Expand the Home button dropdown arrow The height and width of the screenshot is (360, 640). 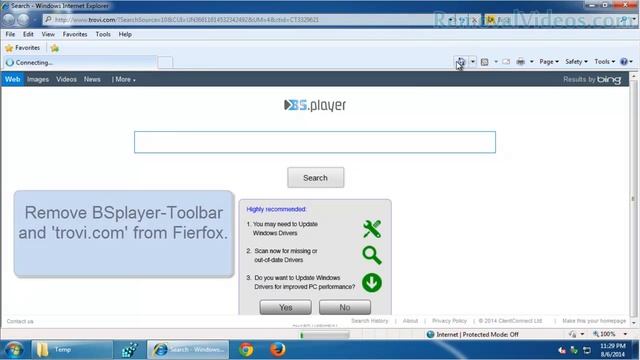(473, 62)
